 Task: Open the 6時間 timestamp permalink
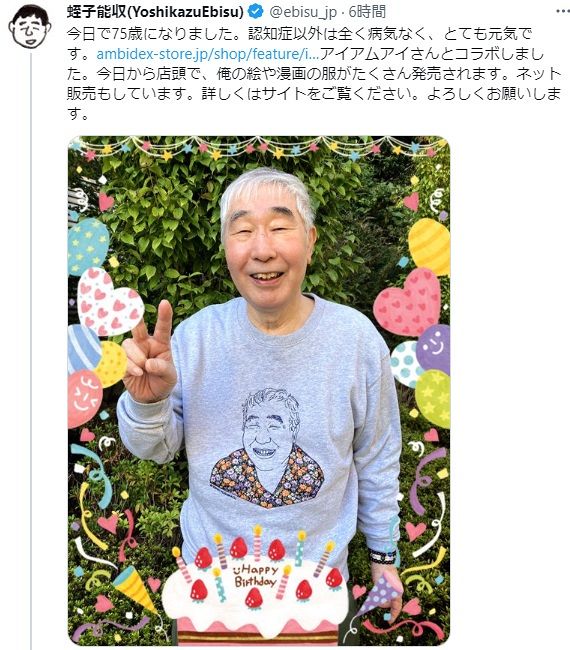point(367,12)
